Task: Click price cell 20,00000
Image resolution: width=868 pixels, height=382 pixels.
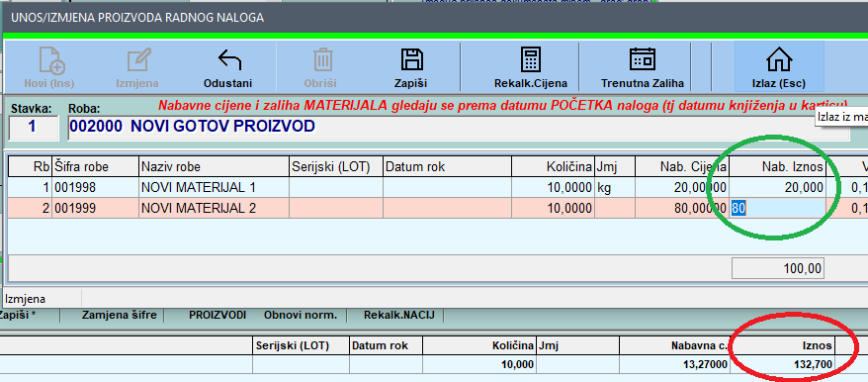Action: click(682, 187)
